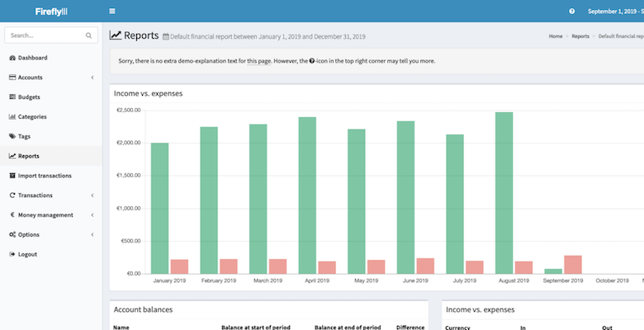Click the Reports heading chart icon
Screen dimensions: 644x330
coord(116,35)
